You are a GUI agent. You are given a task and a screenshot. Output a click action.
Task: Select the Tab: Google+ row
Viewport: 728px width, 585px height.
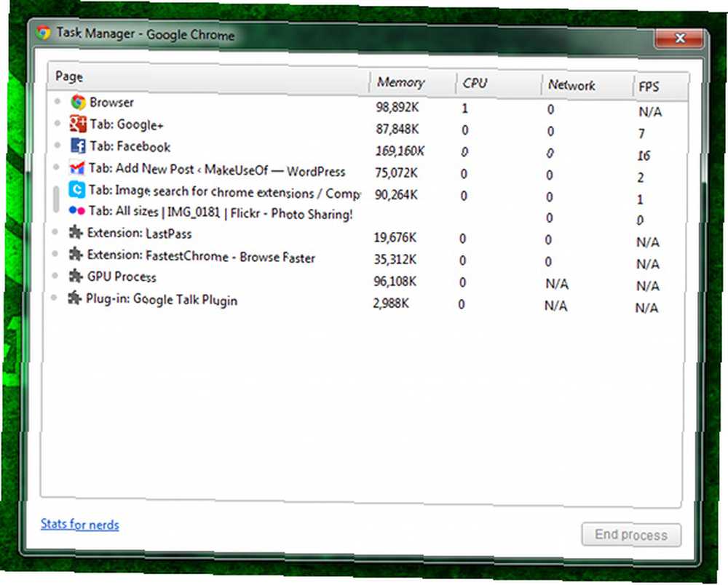point(367,127)
